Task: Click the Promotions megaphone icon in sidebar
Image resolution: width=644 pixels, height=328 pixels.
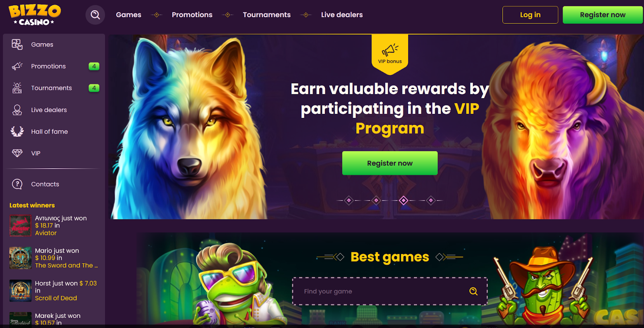Action: [x=17, y=66]
